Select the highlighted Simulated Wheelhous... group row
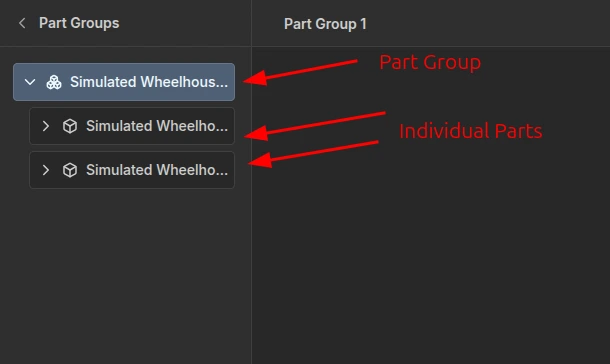This screenshot has width=610, height=364. coord(124,82)
